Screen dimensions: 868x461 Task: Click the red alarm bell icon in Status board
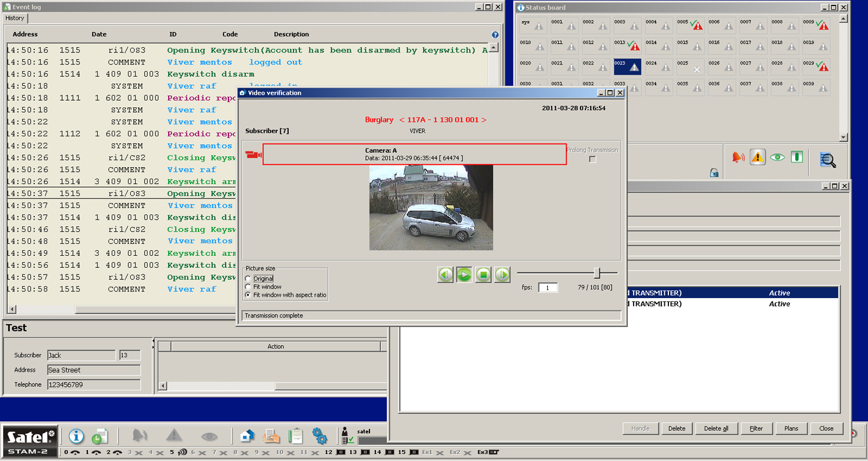pyautogui.click(x=738, y=157)
